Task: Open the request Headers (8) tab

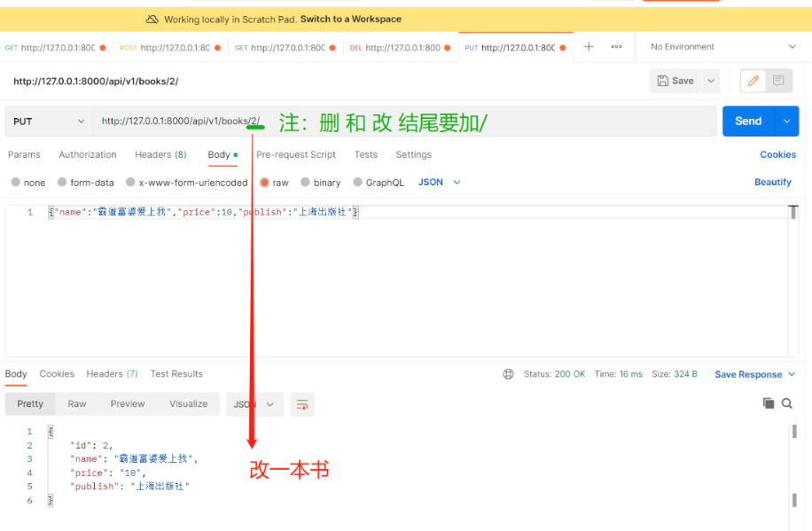Action: 160,154
